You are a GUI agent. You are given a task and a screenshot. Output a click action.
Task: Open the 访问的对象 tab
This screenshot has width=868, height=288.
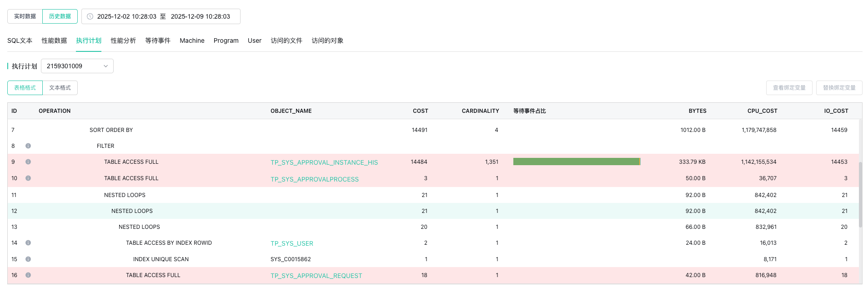[327, 40]
